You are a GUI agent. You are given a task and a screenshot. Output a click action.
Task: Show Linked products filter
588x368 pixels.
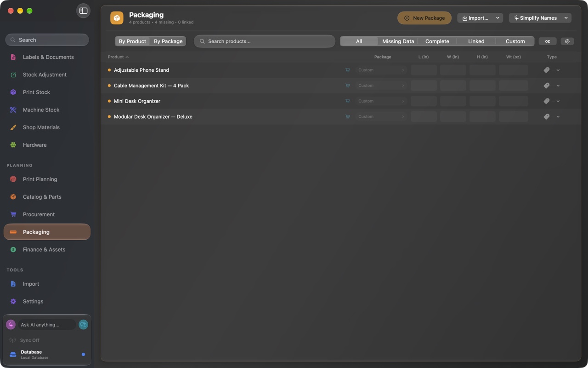476,41
